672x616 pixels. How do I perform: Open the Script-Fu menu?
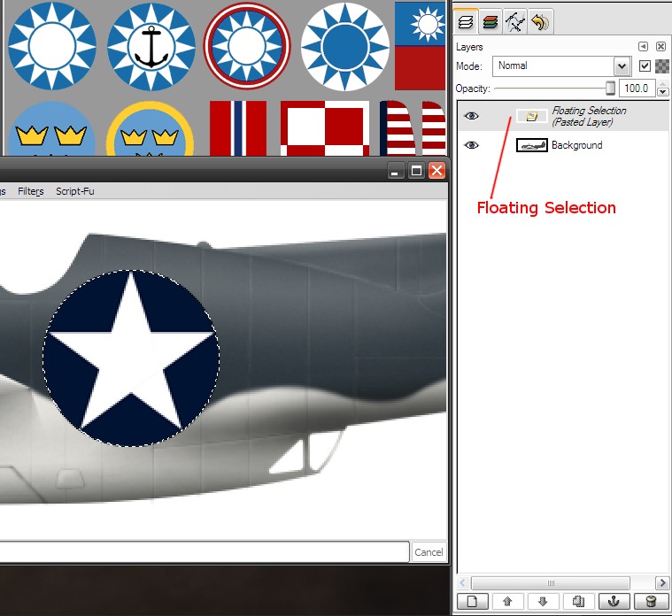(x=75, y=191)
